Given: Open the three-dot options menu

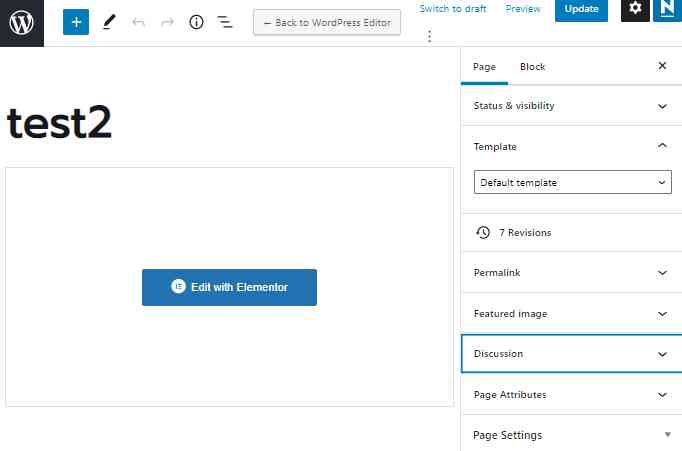Looking at the screenshot, I should (x=430, y=37).
